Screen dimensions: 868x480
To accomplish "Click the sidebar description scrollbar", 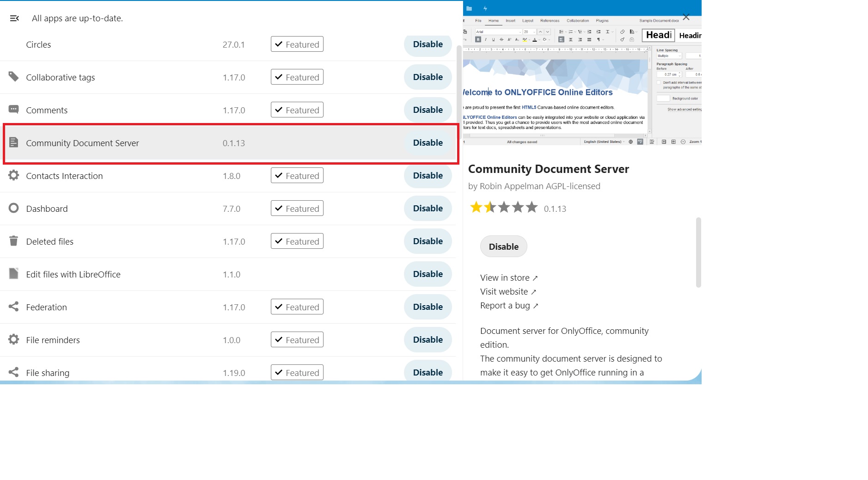I will coord(698,252).
